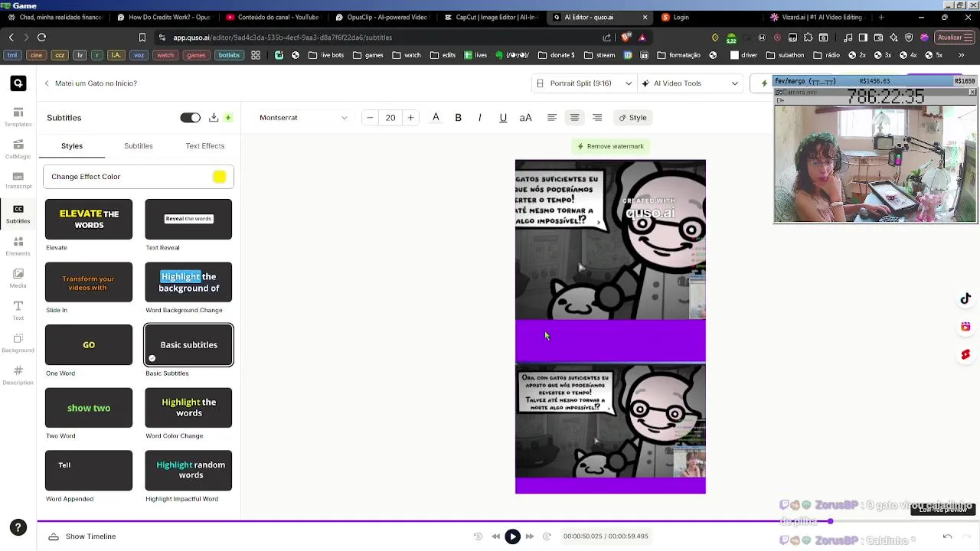This screenshot has height=551, width=980.
Task: Select the One Word subtitle style
Action: pos(89,345)
